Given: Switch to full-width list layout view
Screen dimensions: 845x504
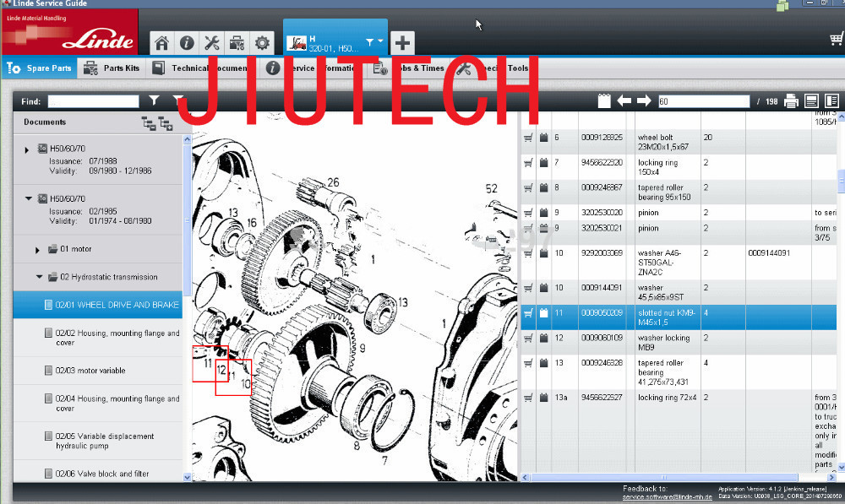Looking at the screenshot, I should (x=811, y=101).
